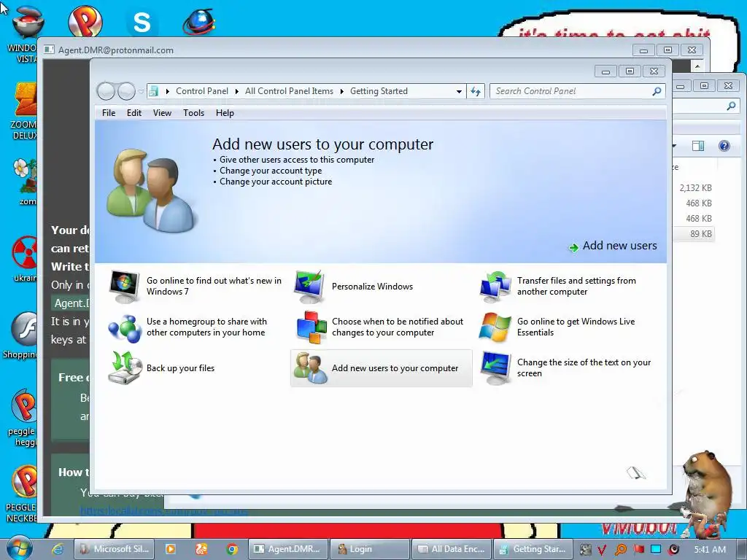Open Google Chrome from the taskbar

tap(232, 549)
